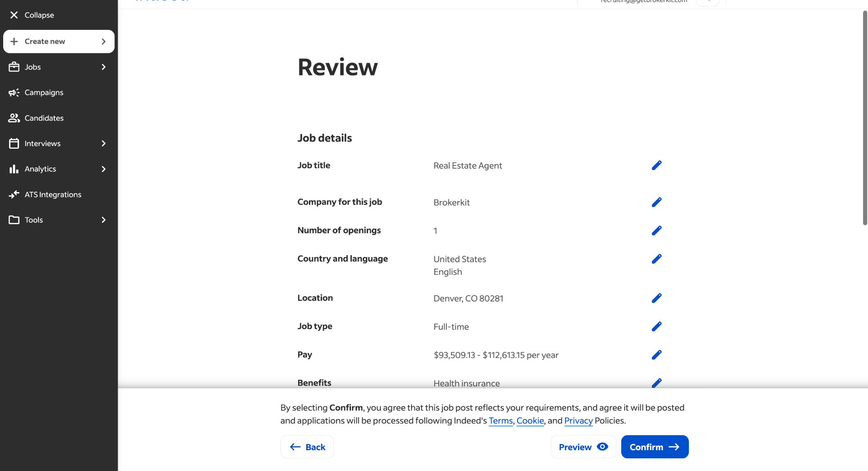Collapse the left sidebar

tap(31, 14)
